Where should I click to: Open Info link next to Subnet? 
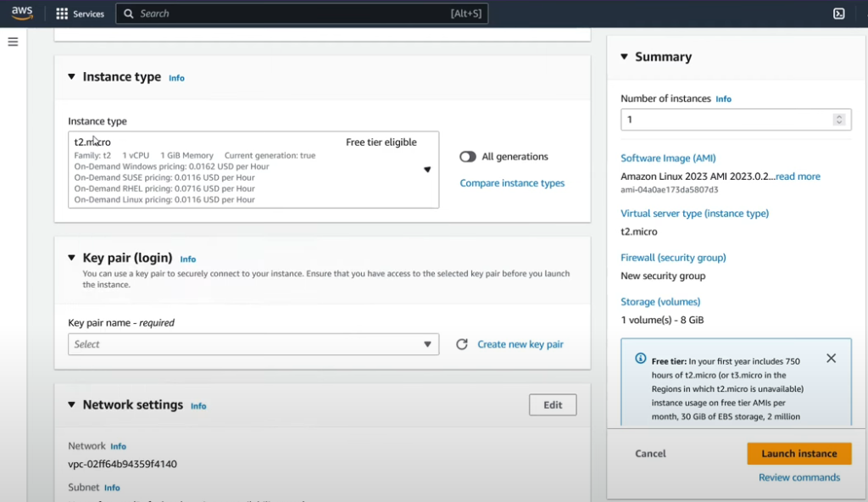pyautogui.click(x=112, y=488)
